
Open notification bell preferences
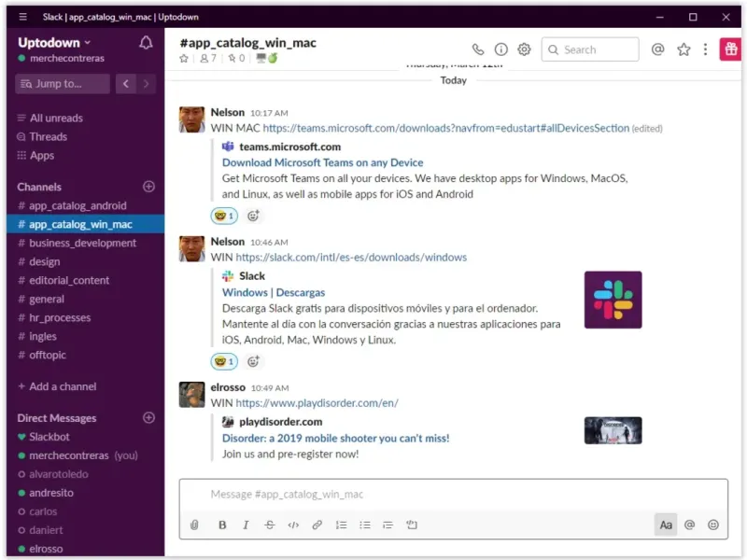[x=146, y=43]
